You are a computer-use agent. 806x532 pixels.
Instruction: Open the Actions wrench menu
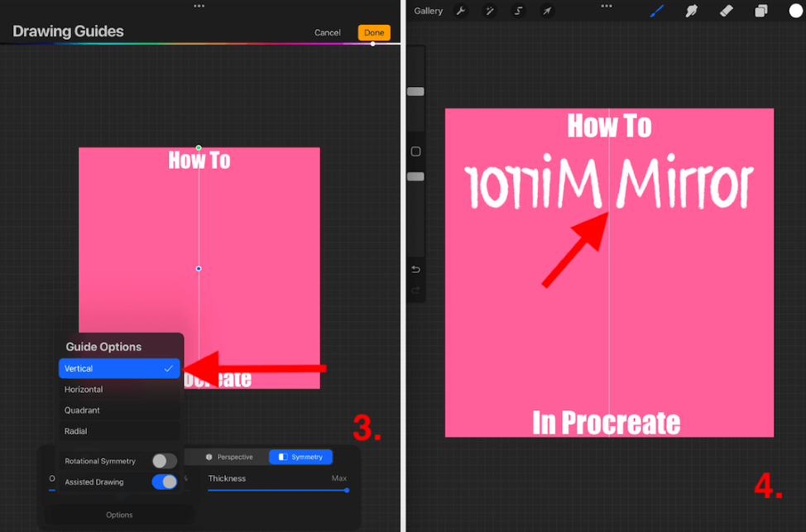pyautogui.click(x=461, y=11)
